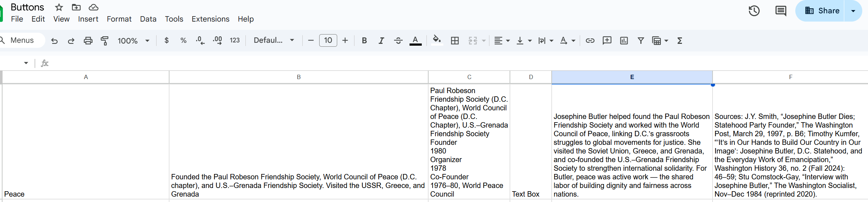Click the Insert link icon
Screen dimensions: 868x202
click(590, 41)
